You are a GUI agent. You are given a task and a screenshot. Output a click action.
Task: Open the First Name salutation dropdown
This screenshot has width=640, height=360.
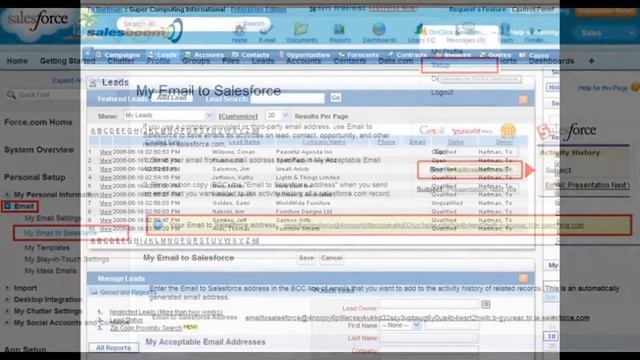(400, 326)
